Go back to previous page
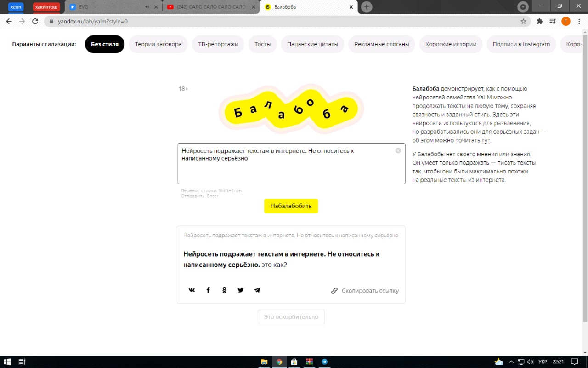 [9, 21]
